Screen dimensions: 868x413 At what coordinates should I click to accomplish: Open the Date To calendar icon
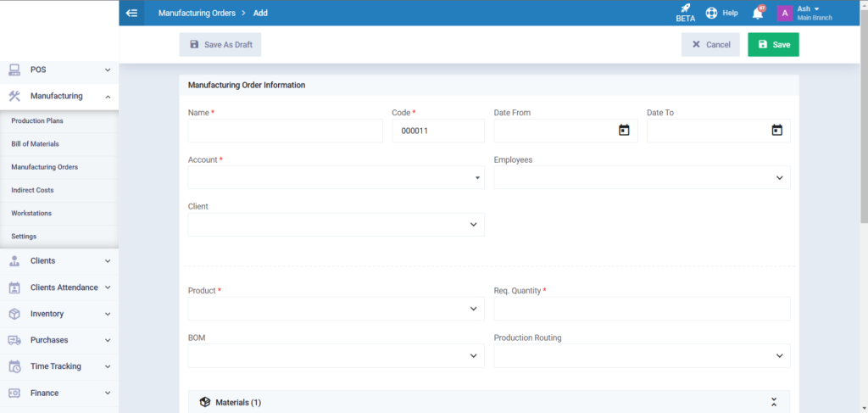[776, 131]
